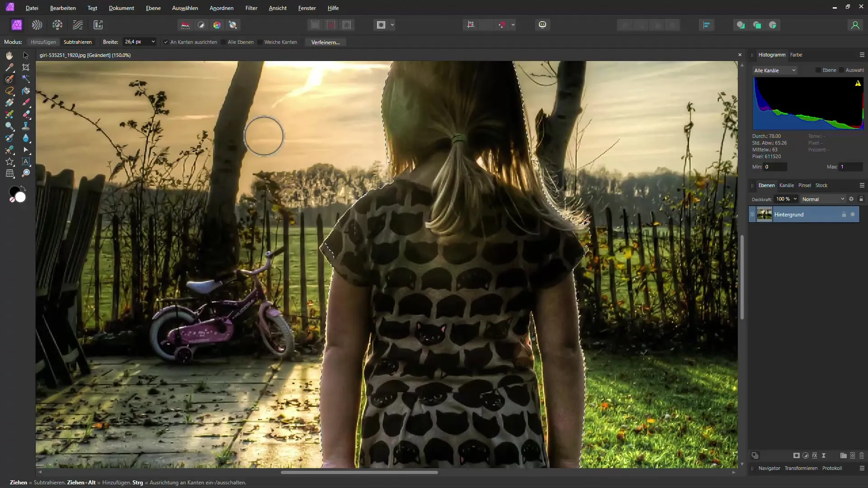
Task: Apply Auto White Balance from toolbar
Action: click(x=233, y=25)
